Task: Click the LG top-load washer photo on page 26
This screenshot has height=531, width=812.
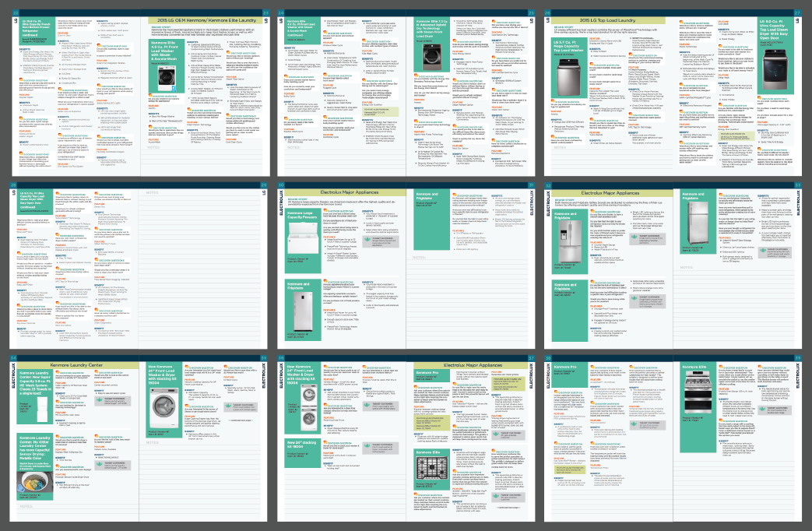Action: (x=569, y=77)
